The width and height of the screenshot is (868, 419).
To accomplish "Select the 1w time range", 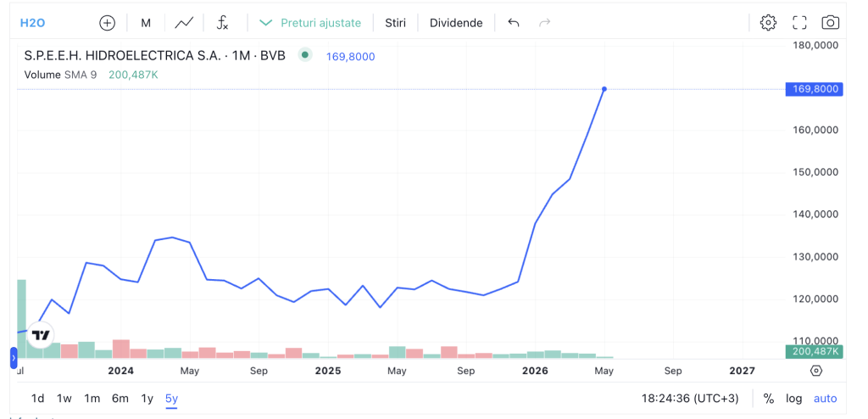I will tap(64, 398).
